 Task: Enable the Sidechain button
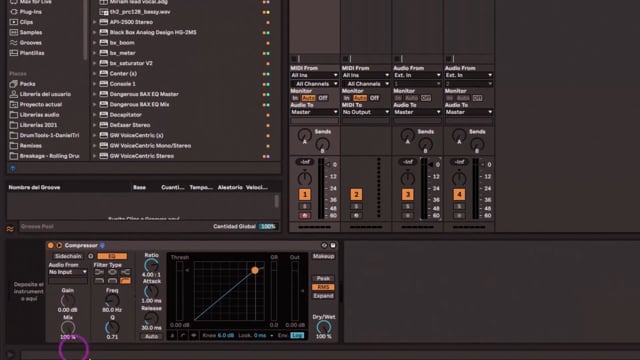click(x=68, y=256)
